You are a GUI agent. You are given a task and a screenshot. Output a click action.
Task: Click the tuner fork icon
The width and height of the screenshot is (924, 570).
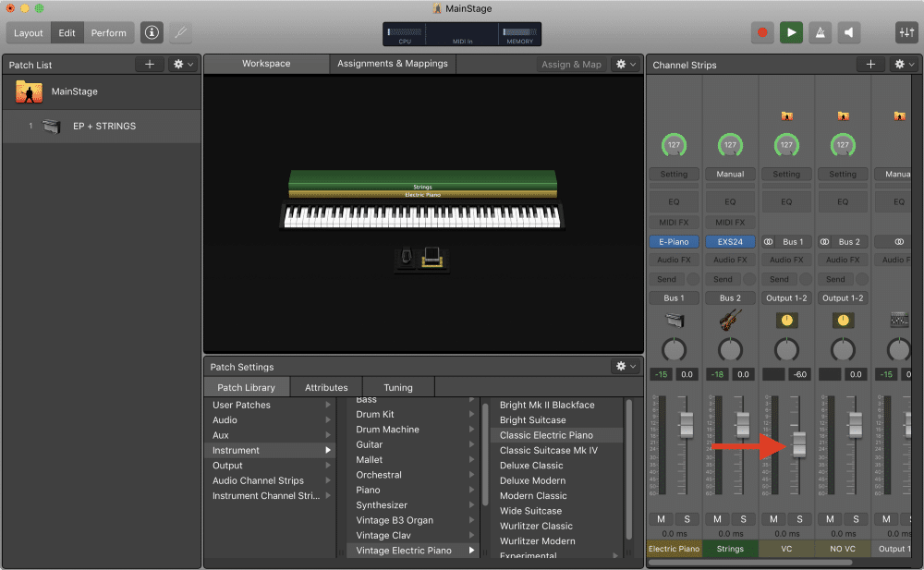pyautogui.click(x=181, y=32)
